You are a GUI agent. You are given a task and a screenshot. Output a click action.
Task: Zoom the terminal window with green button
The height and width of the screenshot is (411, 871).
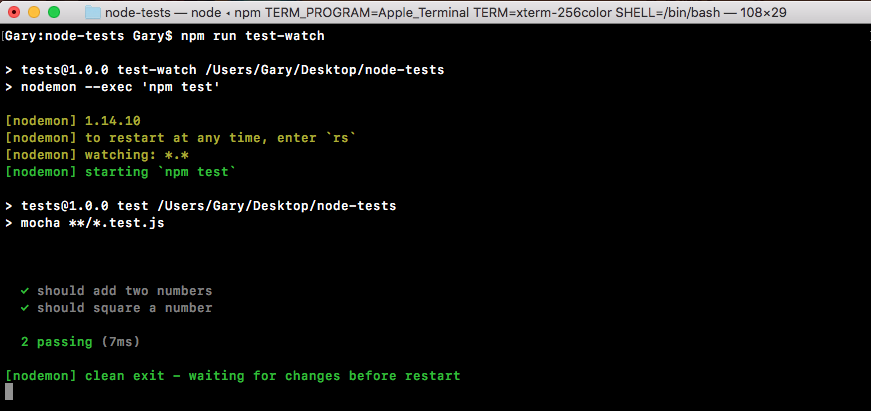(x=53, y=13)
